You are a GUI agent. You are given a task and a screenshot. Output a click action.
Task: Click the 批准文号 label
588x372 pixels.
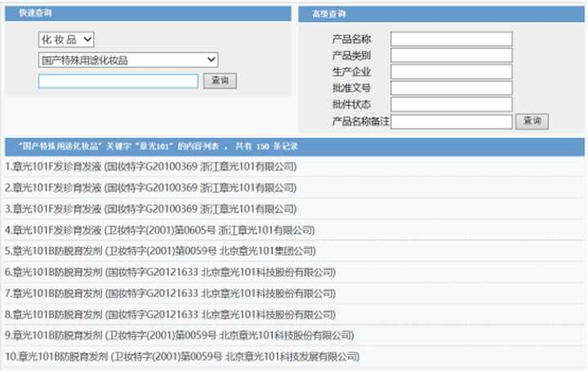(x=351, y=88)
